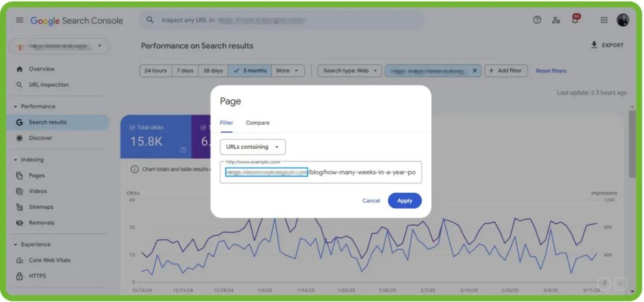Select the 7 days date range

pyautogui.click(x=184, y=70)
